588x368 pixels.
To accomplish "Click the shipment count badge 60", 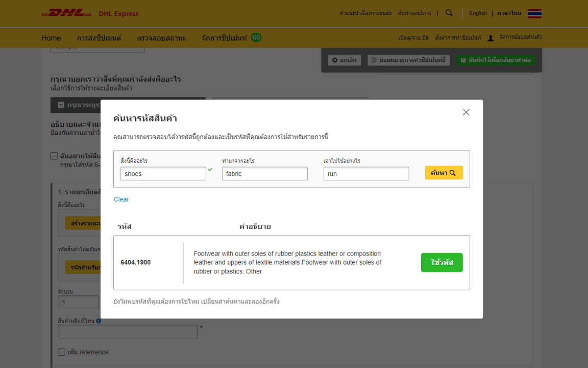I will 256,37.
